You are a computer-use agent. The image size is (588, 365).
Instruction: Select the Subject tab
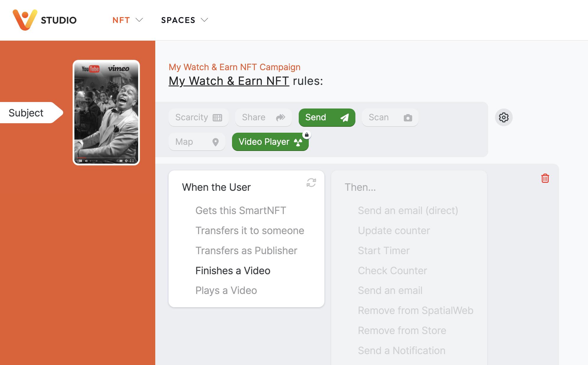[31, 113]
